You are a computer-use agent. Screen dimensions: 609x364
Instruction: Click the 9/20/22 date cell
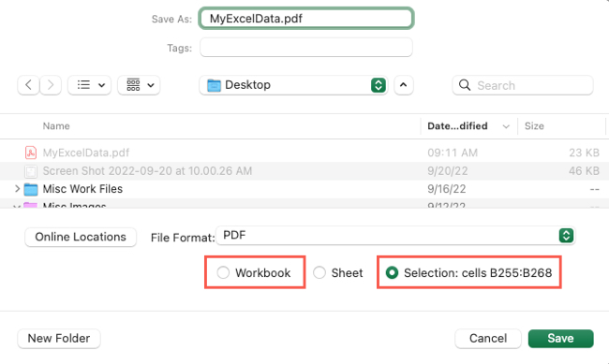pos(448,170)
